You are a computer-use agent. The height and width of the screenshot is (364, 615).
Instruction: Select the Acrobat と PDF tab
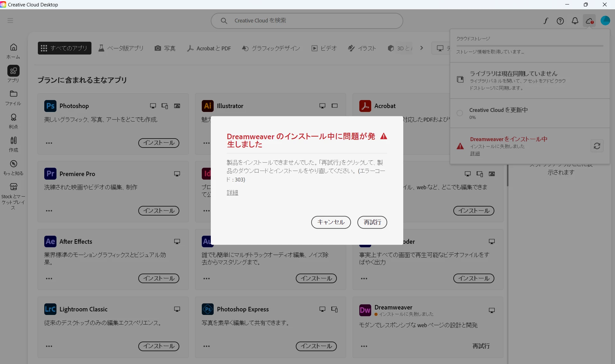[x=209, y=48]
